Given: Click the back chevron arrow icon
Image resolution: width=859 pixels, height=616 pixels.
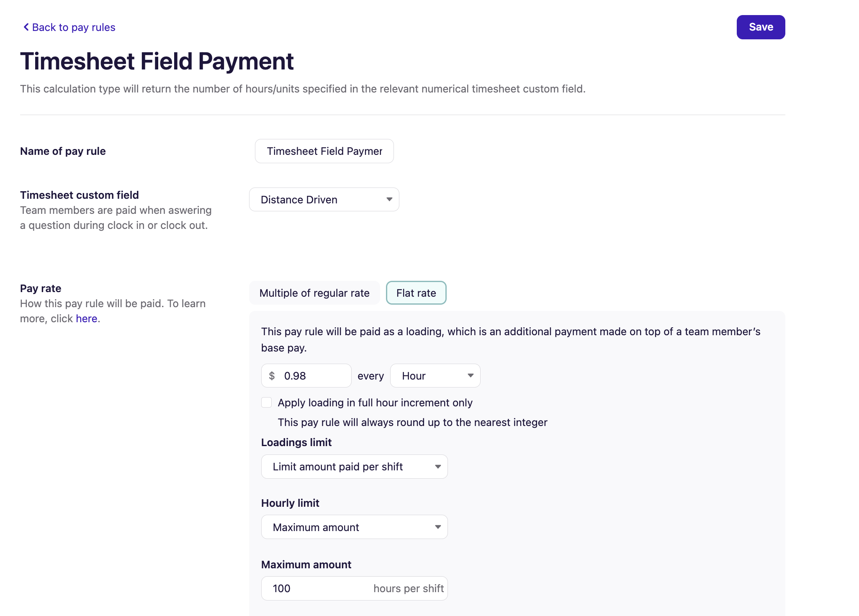Looking at the screenshot, I should click(x=26, y=27).
